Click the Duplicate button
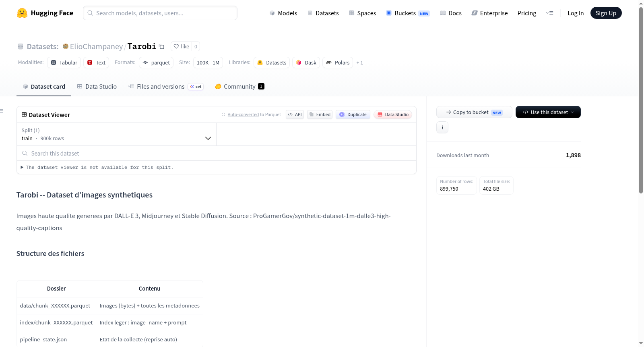Image resolution: width=644 pixels, height=347 pixels. pos(353,114)
